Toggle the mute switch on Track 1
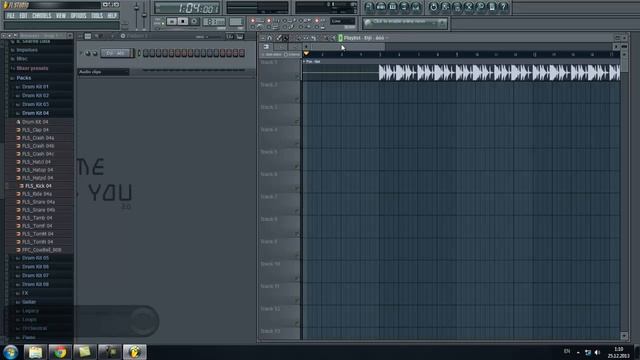Screen dimensions: 640x360 click(x=297, y=76)
